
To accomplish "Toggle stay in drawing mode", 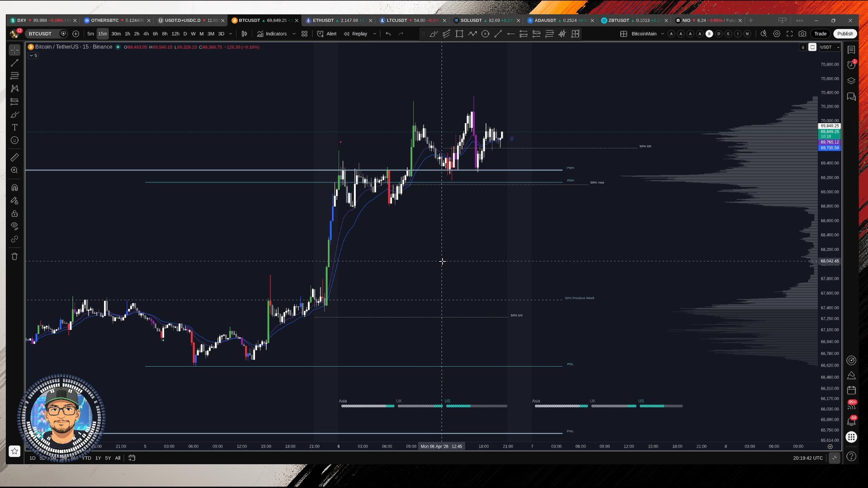I will coord(14,201).
